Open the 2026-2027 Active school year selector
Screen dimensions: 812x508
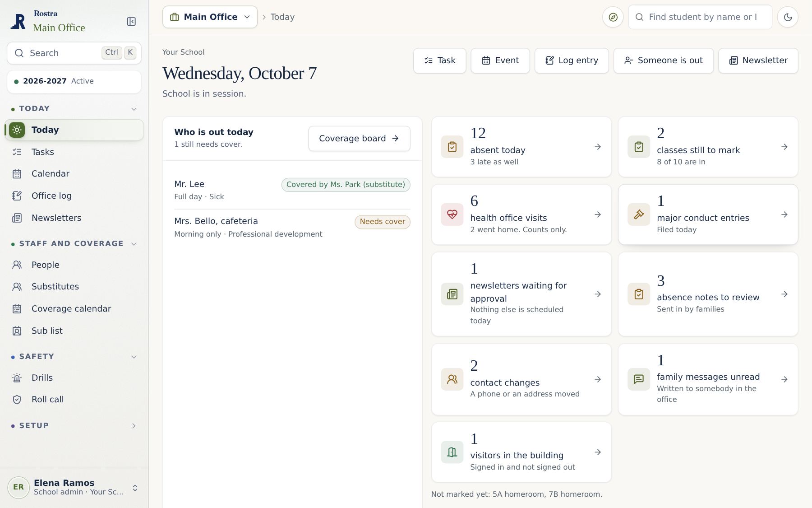pyautogui.click(x=74, y=82)
